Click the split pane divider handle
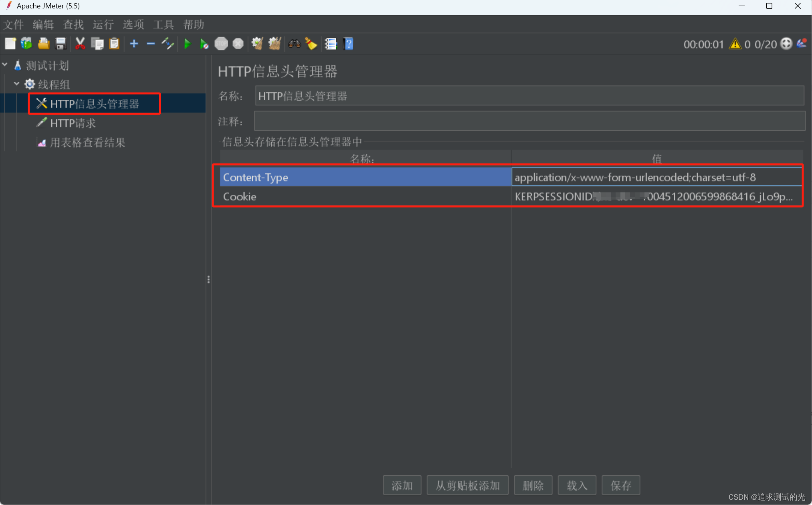This screenshot has width=812, height=505. [x=208, y=279]
